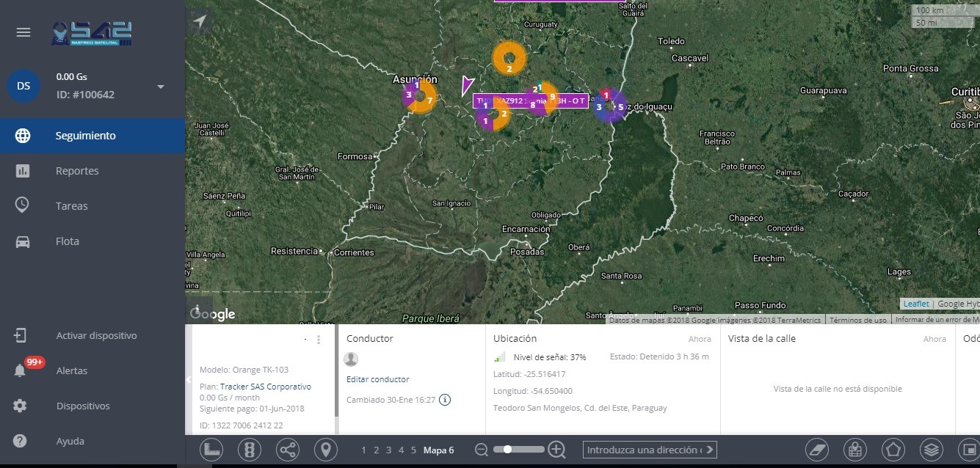Image resolution: width=980 pixels, height=468 pixels.
Task: Open Reportes in the sidebar
Action: [x=77, y=171]
